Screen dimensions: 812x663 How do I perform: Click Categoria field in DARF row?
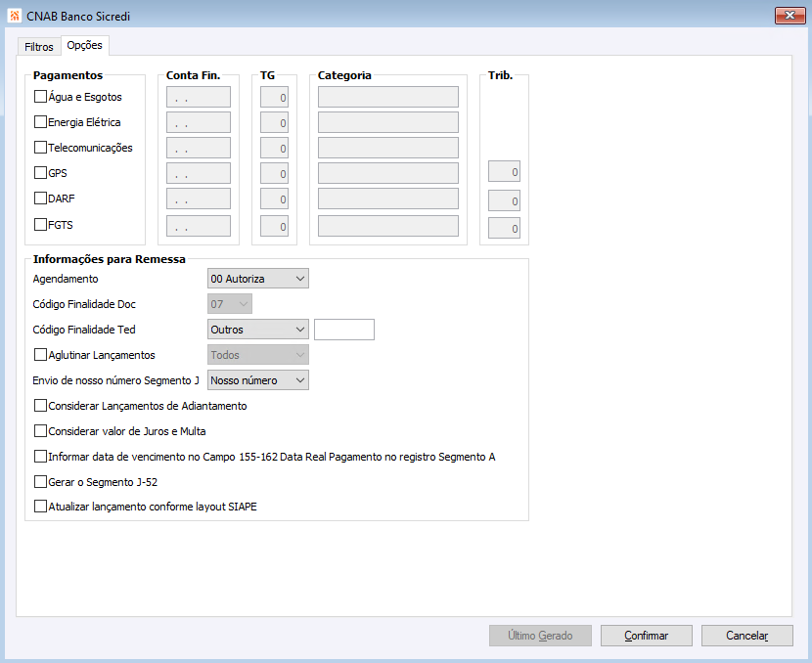coord(387,199)
